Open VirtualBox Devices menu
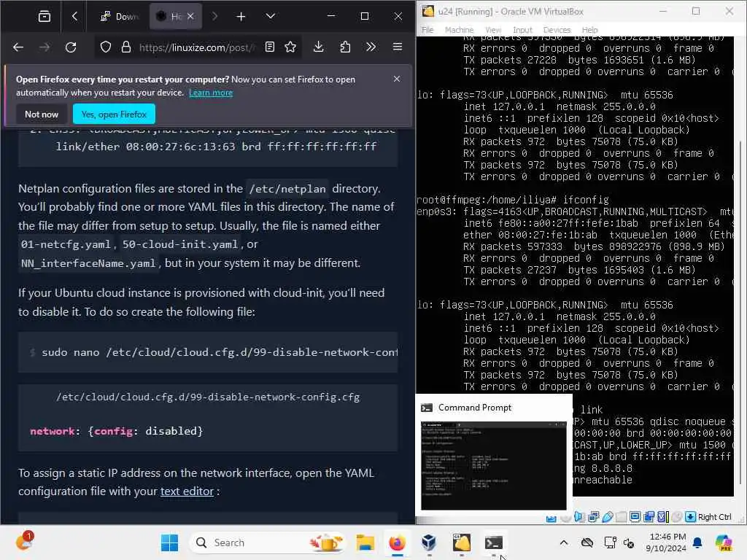747x560 pixels. click(x=557, y=29)
